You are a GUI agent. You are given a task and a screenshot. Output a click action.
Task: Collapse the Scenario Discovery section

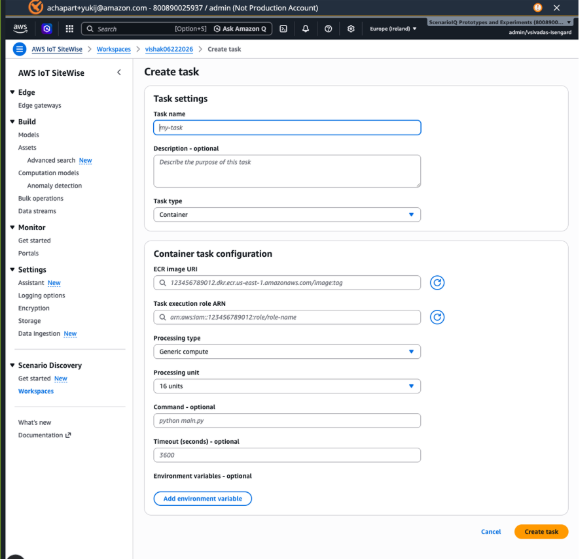(x=12, y=365)
